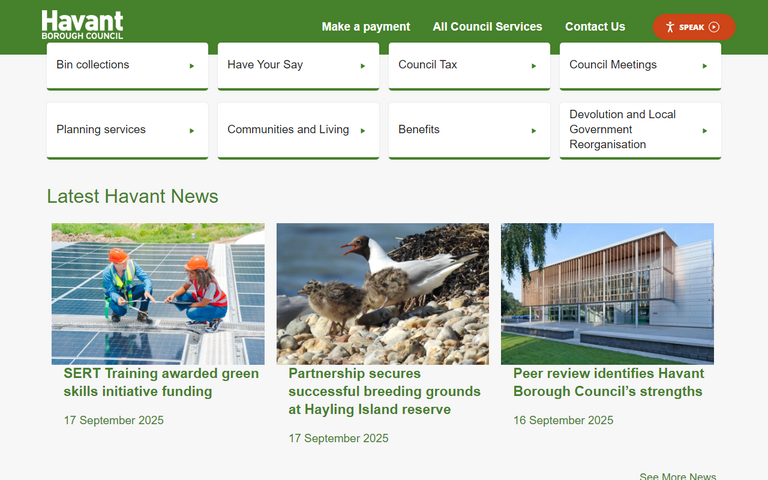Viewport: 768px width, 480px height.
Task: Click the arrow beside Benefits
Action: (534, 130)
